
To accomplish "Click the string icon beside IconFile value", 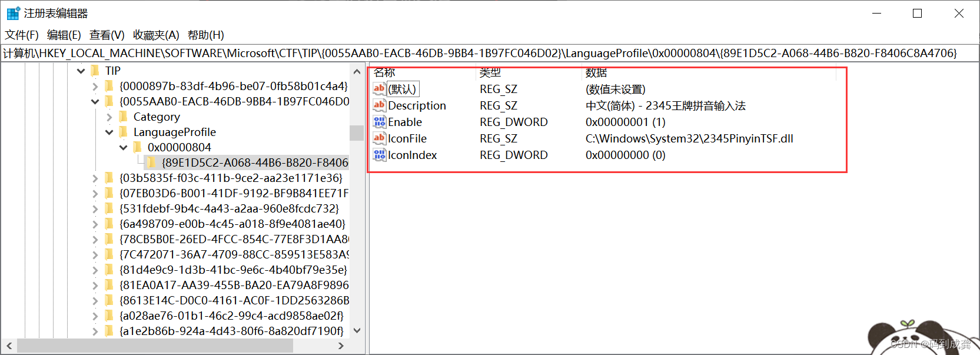I will coord(379,138).
